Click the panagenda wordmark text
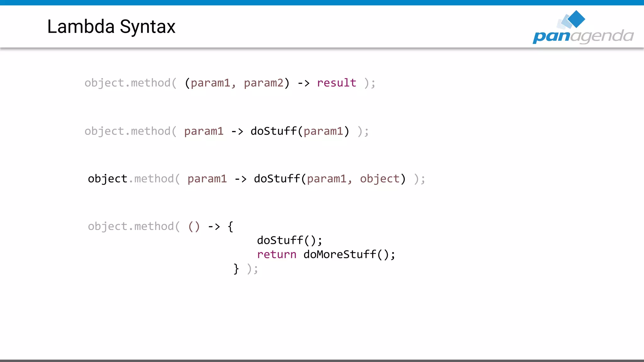644x362 pixels. point(583,36)
